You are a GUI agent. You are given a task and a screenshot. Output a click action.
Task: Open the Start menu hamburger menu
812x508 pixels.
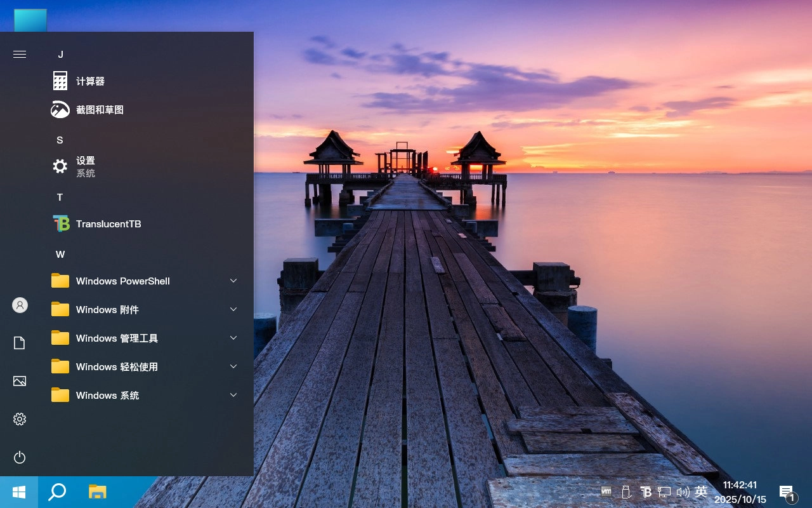[x=19, y=54]
